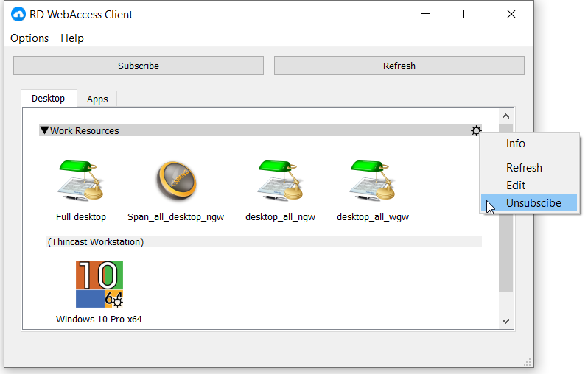The image size is (588, 374).
Task: Choose Info from the context menu
Action: pyautogui.click(x=516, y=144)
